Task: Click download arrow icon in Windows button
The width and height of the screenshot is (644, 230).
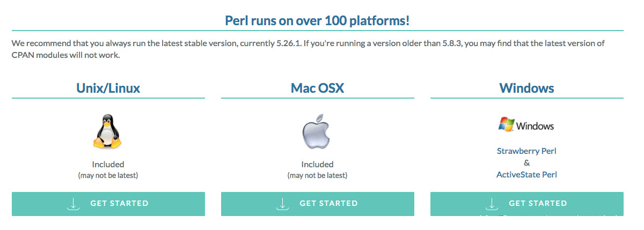Action: click(492, 204)
